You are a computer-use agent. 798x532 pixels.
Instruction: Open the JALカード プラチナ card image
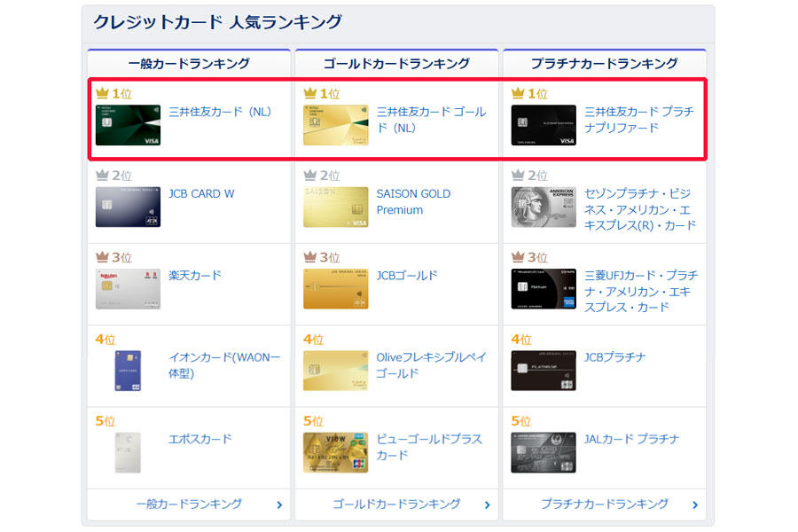[544, 452]
